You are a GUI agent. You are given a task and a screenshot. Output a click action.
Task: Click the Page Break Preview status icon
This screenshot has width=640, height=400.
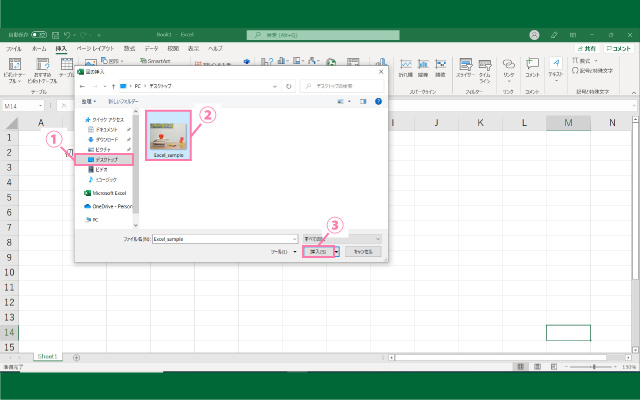[554, 367]
